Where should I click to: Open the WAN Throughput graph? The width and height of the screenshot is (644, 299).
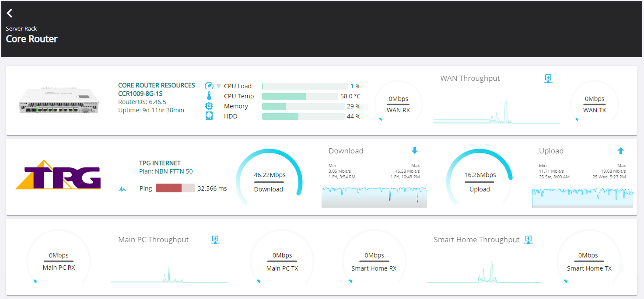[x=497, y=112]
